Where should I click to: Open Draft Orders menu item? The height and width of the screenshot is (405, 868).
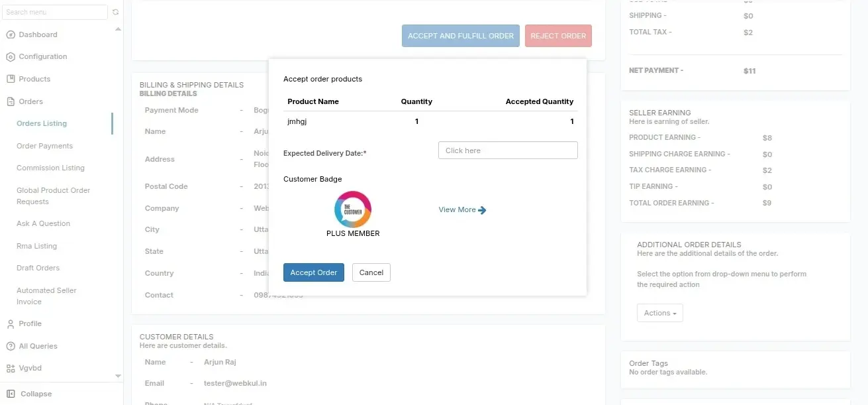pos(38,268)
